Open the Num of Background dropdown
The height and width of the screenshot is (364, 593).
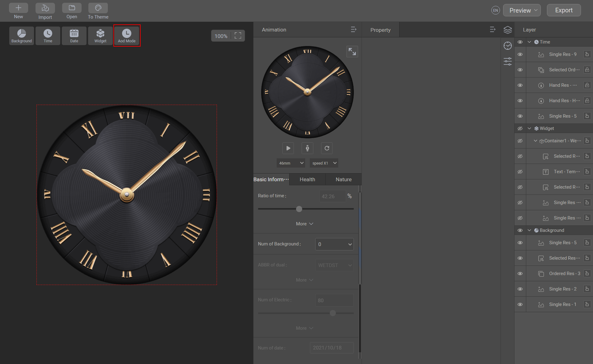pyautogui.click(x=334, y=244)
